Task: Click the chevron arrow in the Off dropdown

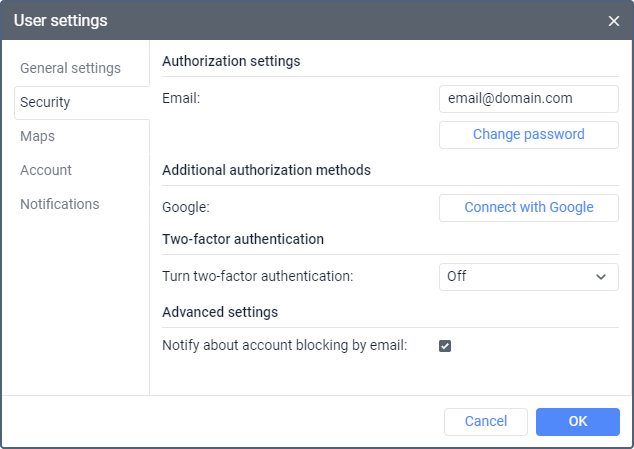Action: click(601, 276)
